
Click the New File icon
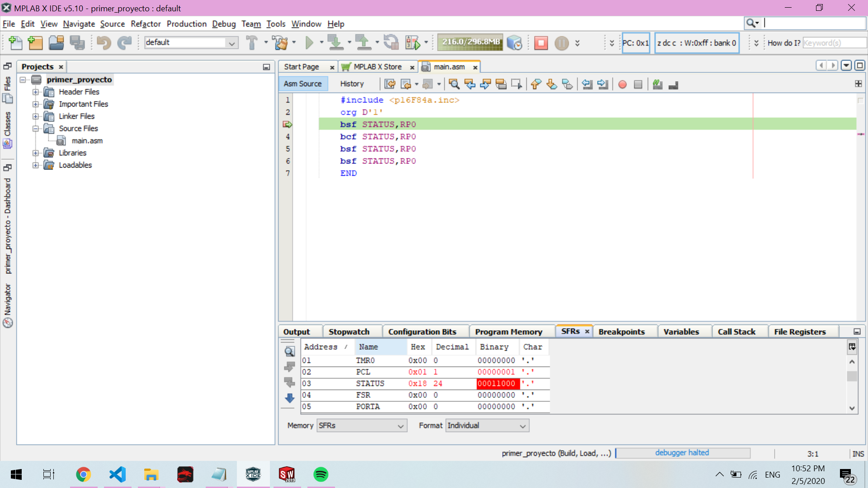tap(15, 43)
